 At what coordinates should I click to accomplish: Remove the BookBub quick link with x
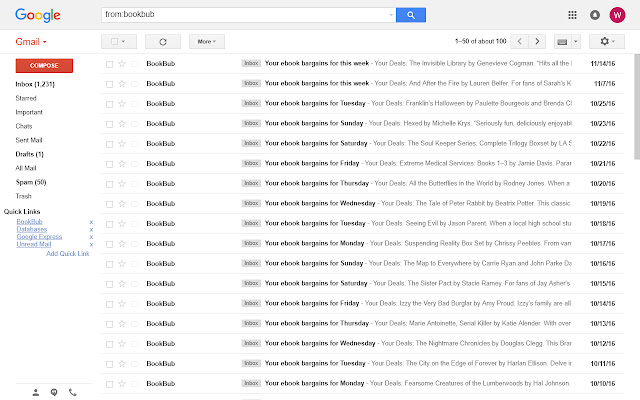(91, 222)
